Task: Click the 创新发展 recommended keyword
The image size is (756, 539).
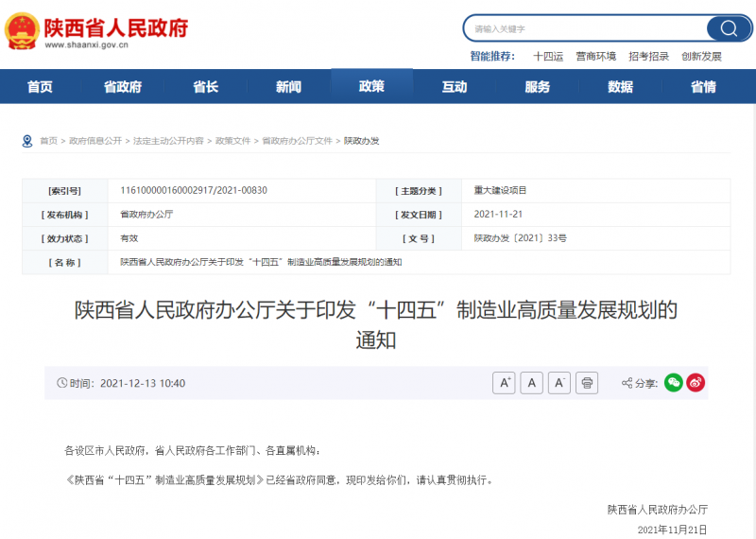Action: (701, 57)
